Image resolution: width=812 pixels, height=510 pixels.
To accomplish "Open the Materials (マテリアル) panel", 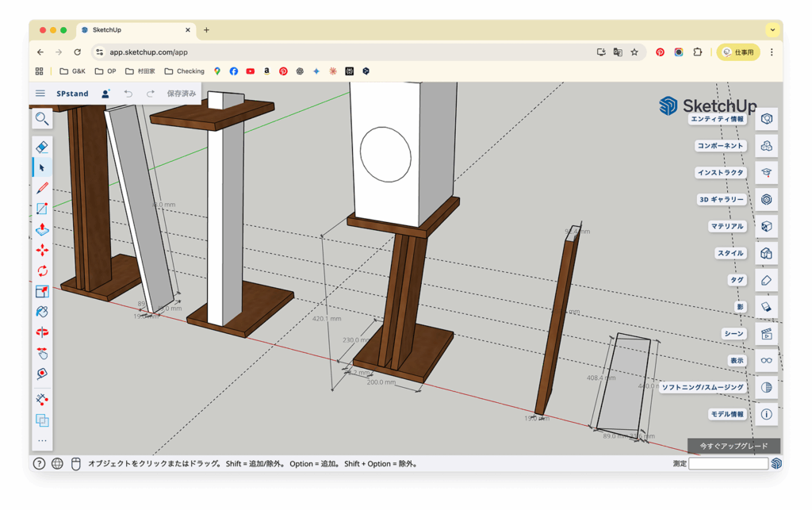I will 766,226.
